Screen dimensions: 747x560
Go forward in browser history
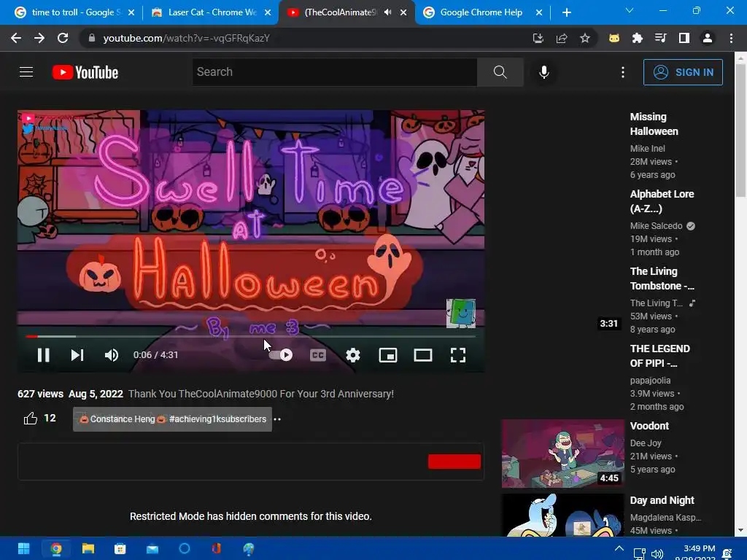tap(39, 38)
